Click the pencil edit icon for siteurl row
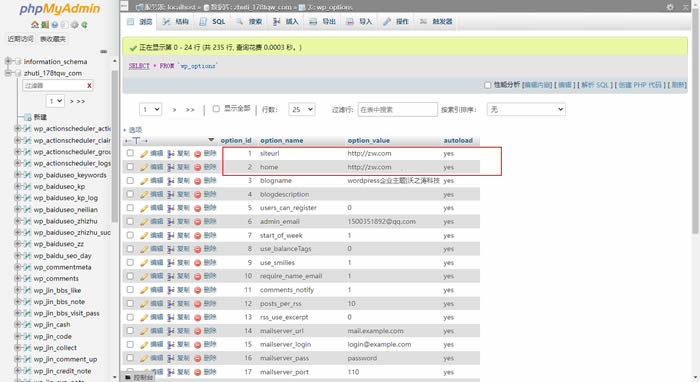 pos(144,154)
